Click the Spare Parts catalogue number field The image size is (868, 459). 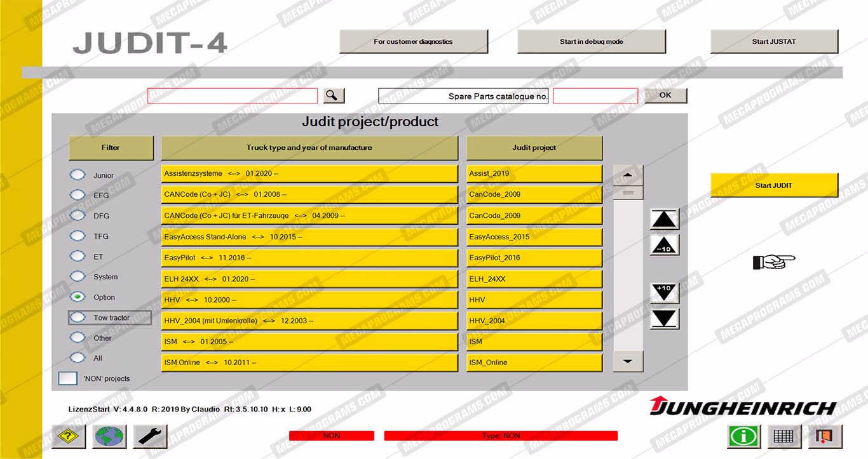pos(595,96)
